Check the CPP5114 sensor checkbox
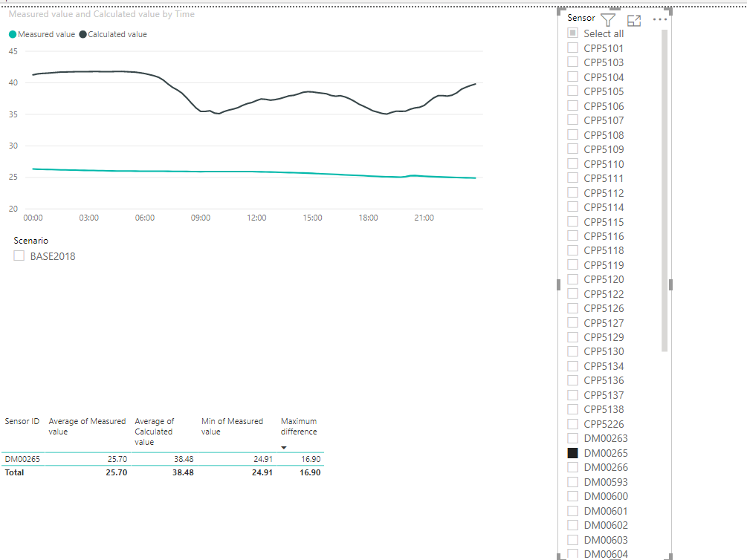The width and height of the screenshot is (747, 560). [572, 207]
